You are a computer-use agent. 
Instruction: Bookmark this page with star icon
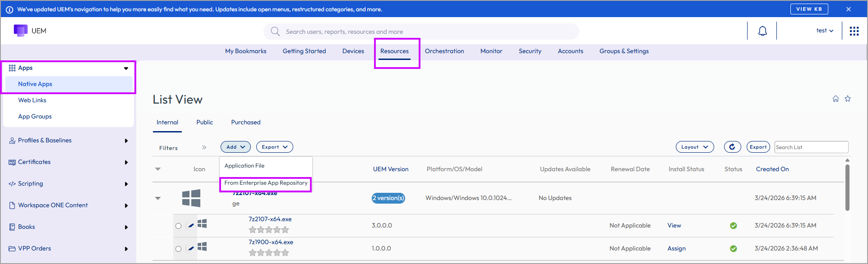(x=848, y=99)
